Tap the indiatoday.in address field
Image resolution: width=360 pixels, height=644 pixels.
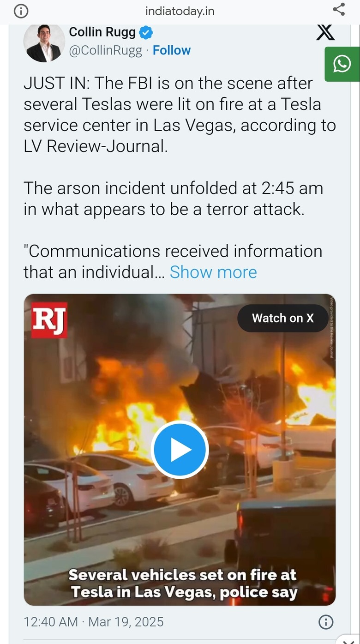180,11
